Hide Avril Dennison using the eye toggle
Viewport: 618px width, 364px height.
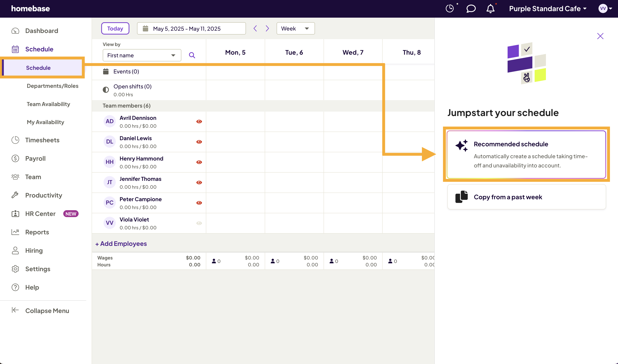pos(199,121)
